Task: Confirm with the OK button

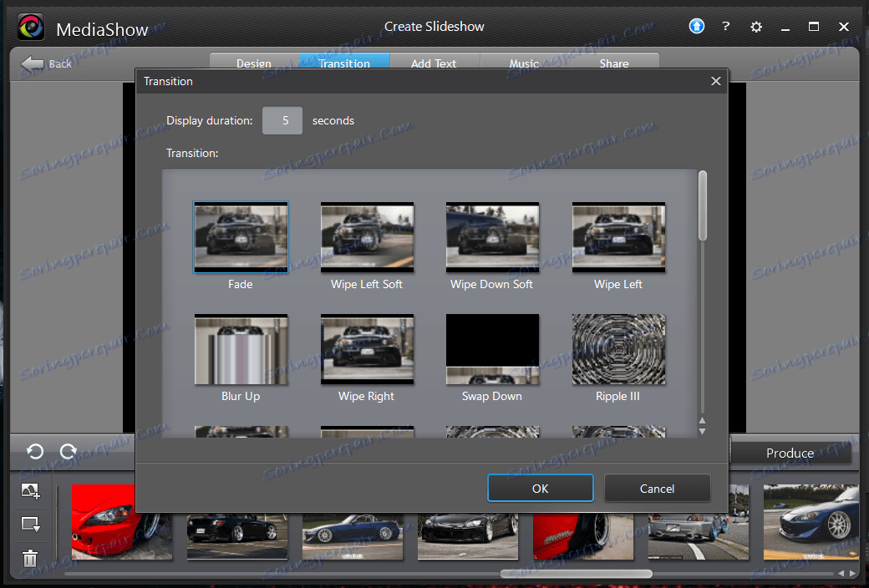Action: pos(540,489)
